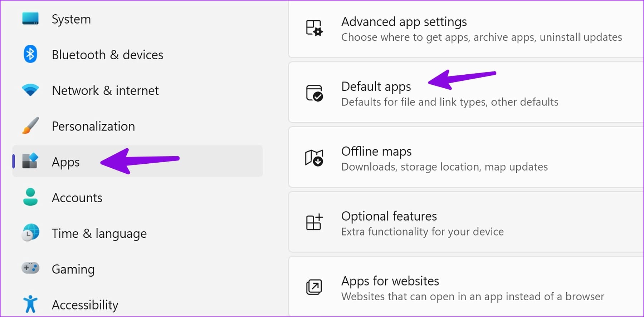Click the Accessibility figure icon

point(30,304)
